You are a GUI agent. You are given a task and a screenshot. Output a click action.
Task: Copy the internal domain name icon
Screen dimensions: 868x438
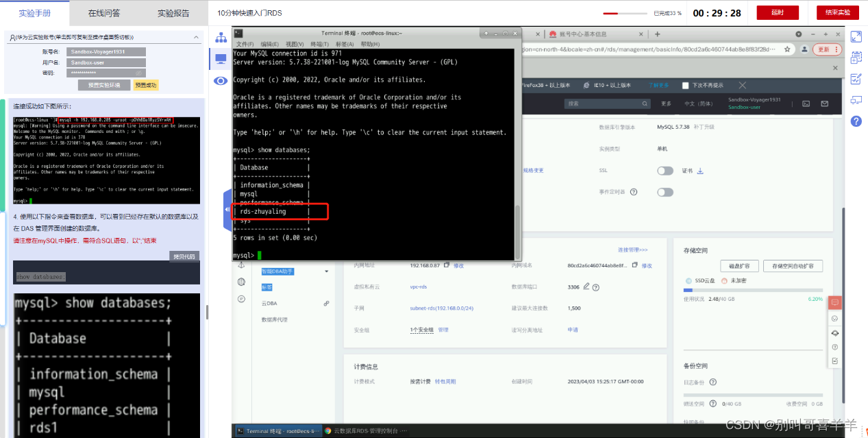(634, 265)
